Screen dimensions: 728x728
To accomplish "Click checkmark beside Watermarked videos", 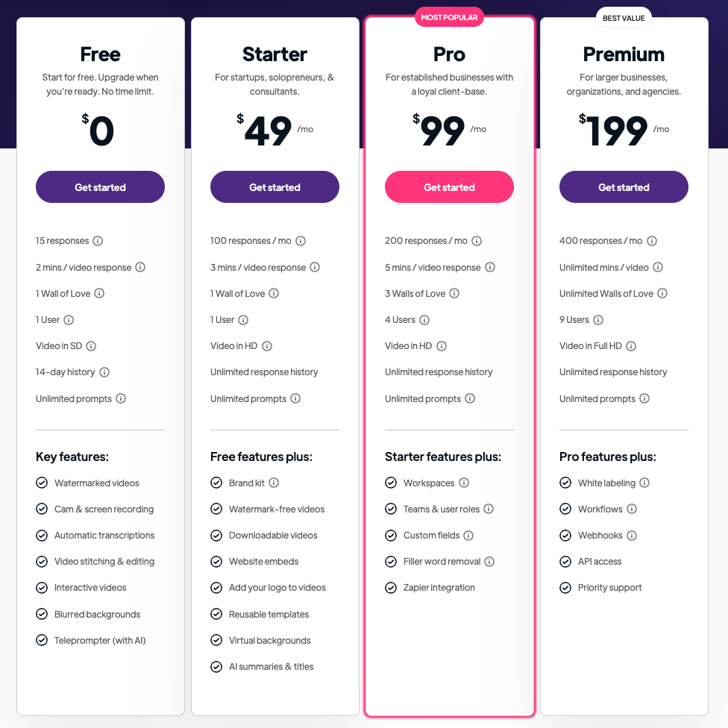I will pos(42,483).
